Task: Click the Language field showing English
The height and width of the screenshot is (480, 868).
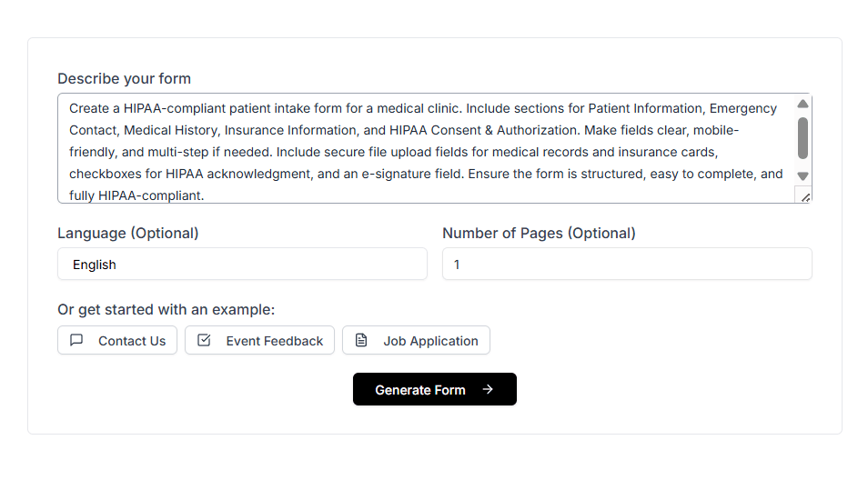Action: click(242, 265)
